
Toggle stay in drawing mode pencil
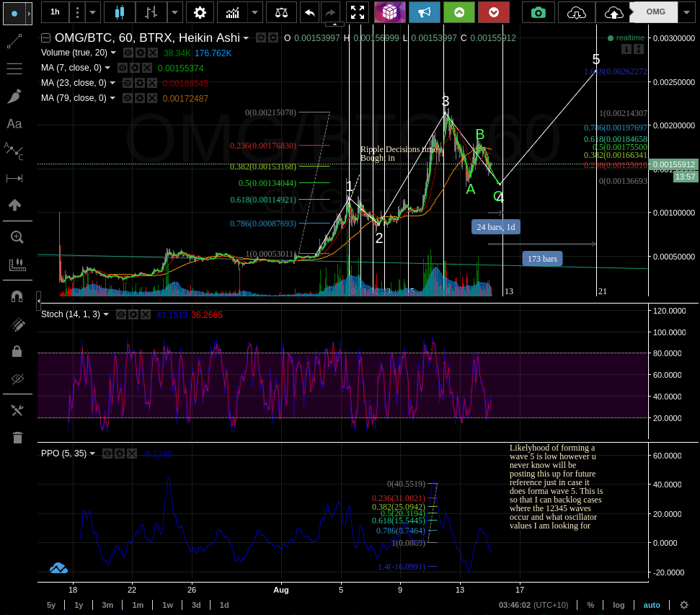17,324
